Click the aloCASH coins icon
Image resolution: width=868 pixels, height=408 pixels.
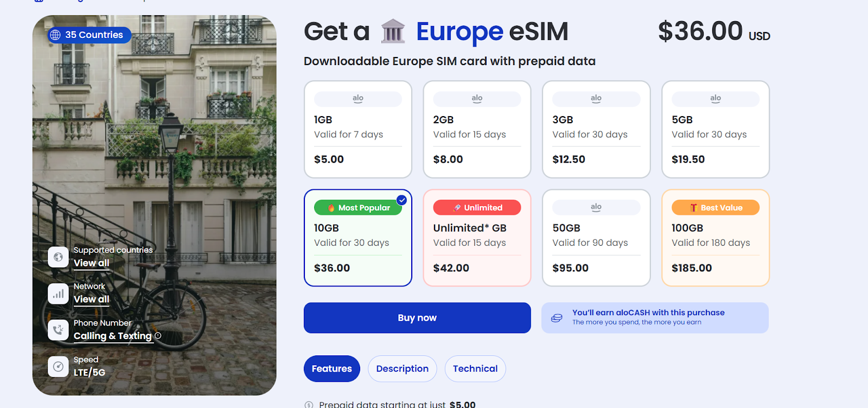click(x=557, y=318)
